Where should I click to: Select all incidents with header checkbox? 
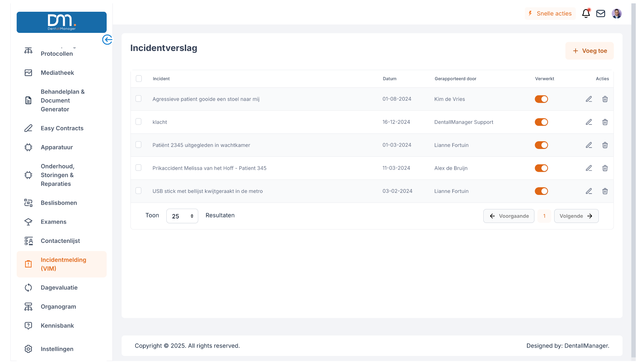139,79
